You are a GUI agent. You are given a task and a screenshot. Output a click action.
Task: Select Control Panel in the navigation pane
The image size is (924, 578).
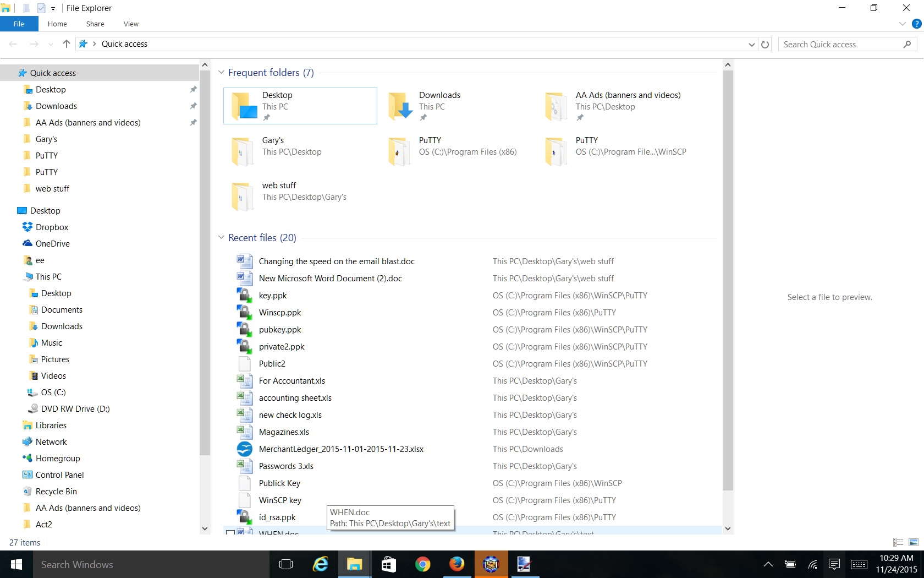pyautogui.click(x=59, y=475)
